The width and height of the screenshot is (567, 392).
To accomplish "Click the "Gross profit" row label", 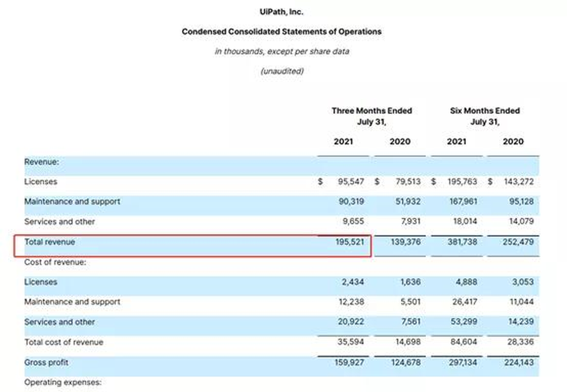I will [x=46, y=362].
